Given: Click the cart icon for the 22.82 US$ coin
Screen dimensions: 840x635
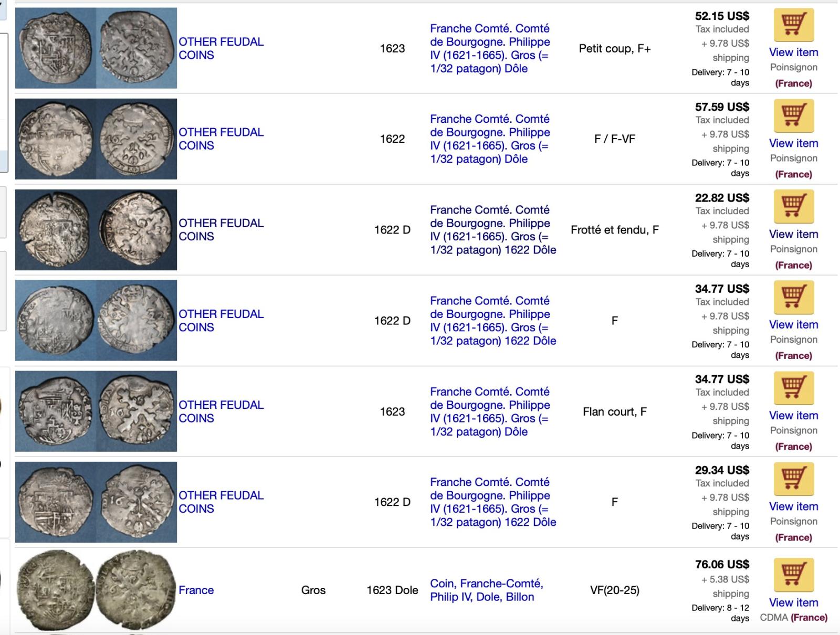Looking at the screenshot, I should (x=793, y=206).
